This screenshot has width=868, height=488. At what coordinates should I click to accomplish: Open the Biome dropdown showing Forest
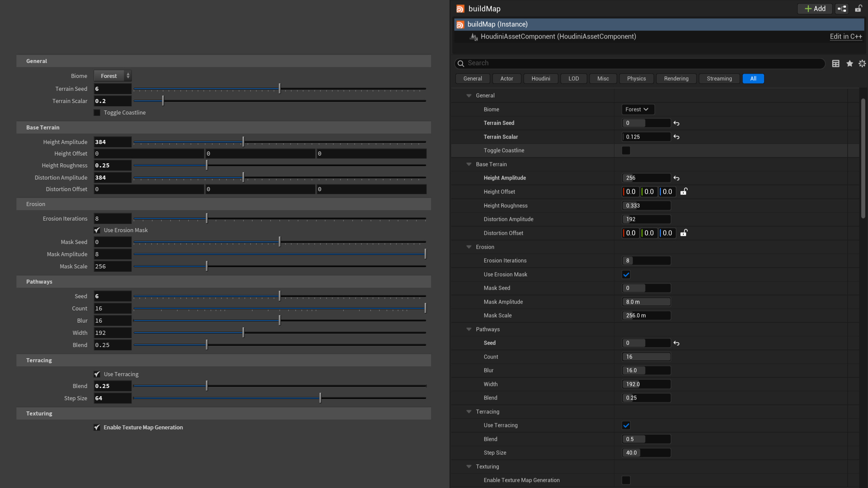(x=637, y=109)
